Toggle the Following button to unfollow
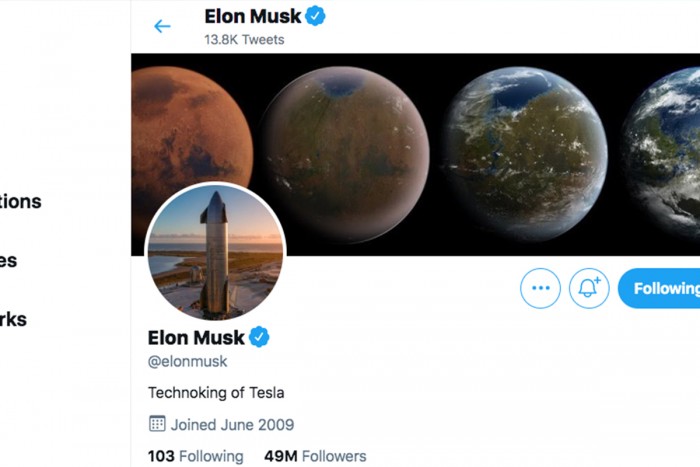 pos(660,288)
